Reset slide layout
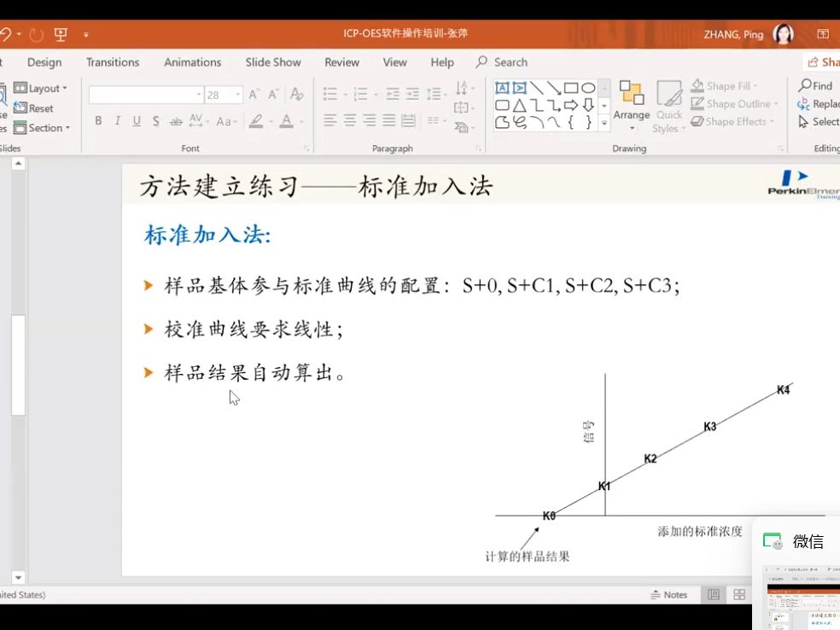The height and width of the screenshot is (630, 840). (33, 108)
